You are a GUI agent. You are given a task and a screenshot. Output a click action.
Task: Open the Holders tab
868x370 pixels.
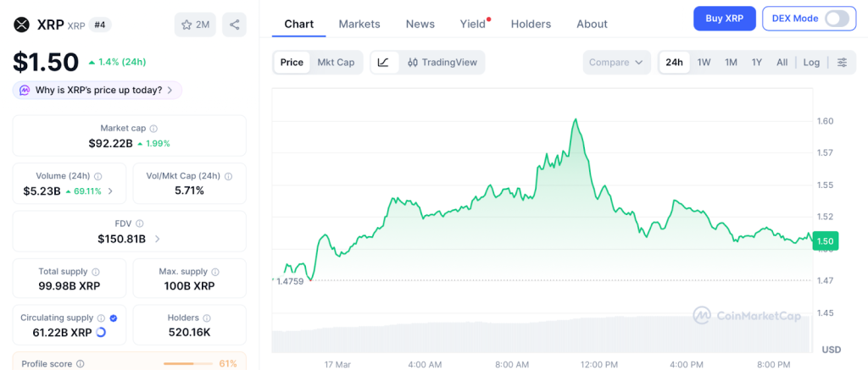click(531, 24)
